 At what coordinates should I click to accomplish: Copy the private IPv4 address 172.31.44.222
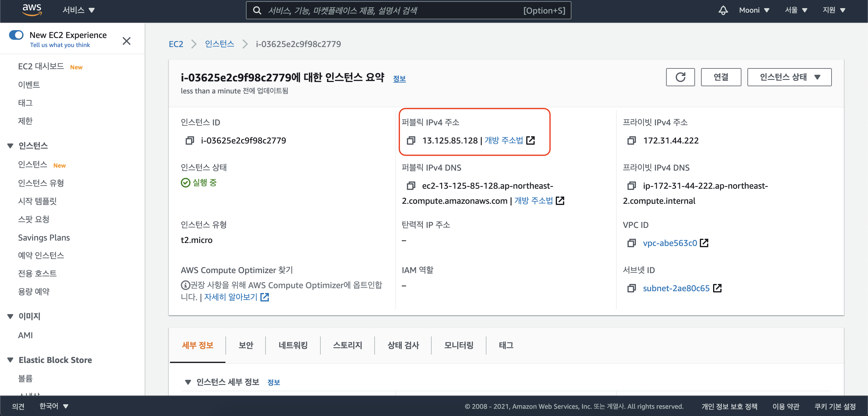[631, 140]
